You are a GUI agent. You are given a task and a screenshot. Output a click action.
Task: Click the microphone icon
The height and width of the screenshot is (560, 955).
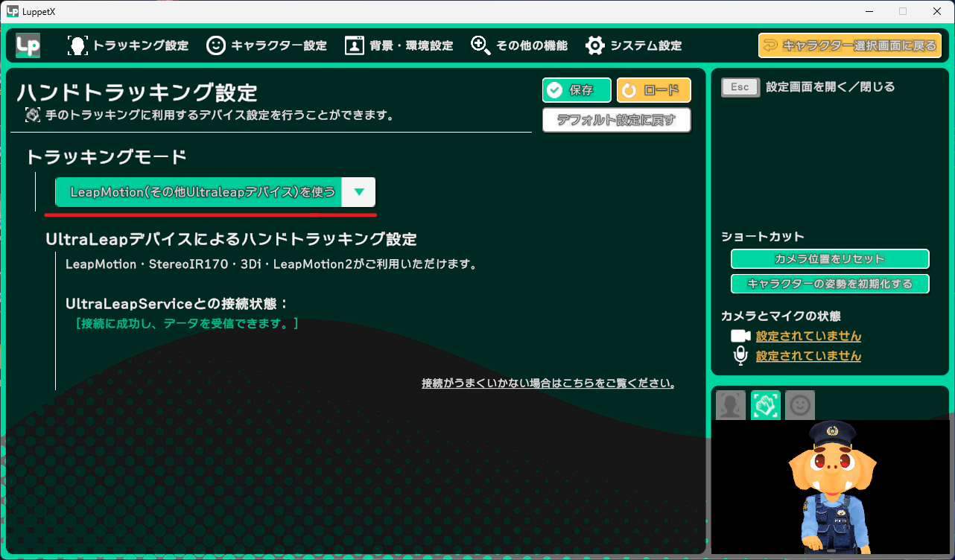coord(740,356)
